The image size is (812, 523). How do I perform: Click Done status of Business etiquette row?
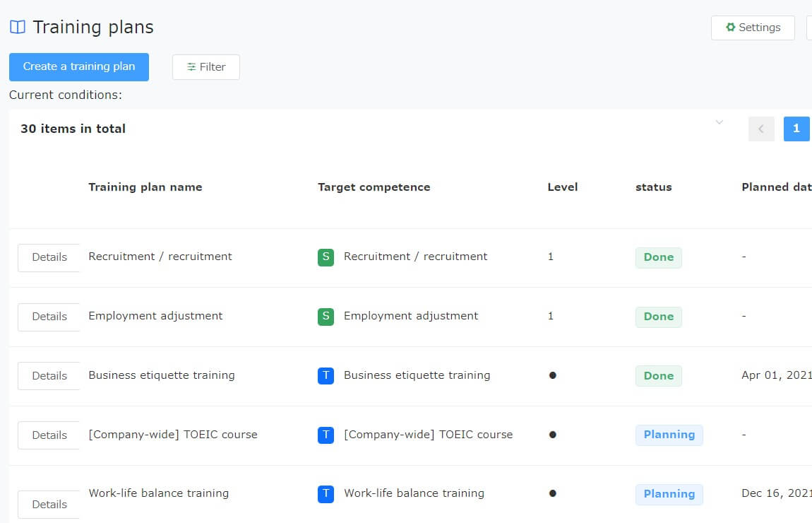[659, 376]
